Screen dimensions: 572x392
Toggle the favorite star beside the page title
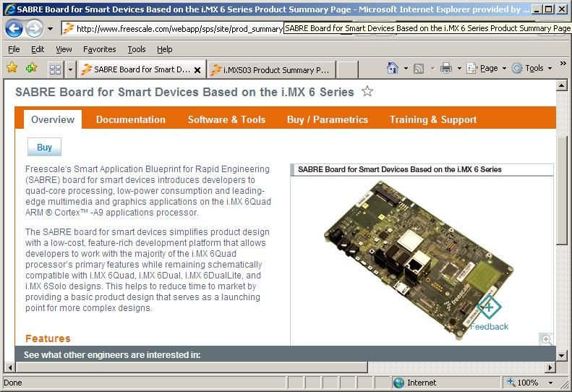coord(367,91)
